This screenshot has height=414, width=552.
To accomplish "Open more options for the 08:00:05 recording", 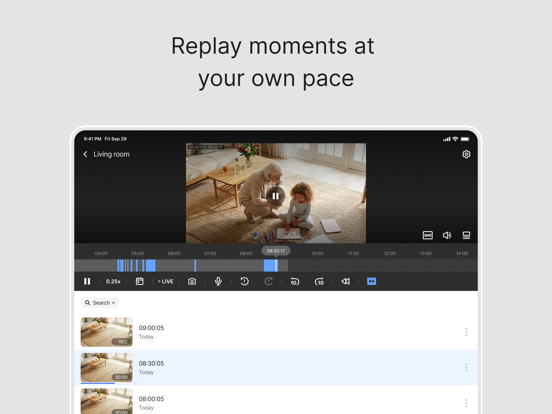I will (x=466, y=403).
